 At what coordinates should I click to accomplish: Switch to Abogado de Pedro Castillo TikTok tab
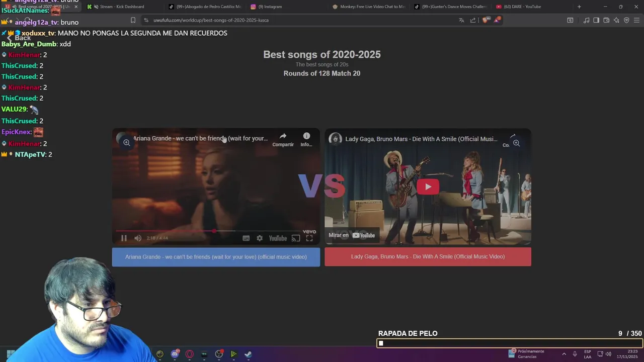[x=205, y=7]
